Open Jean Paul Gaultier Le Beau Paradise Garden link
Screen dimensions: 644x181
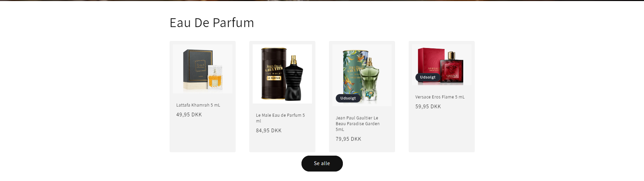click(x=357, y=123)
